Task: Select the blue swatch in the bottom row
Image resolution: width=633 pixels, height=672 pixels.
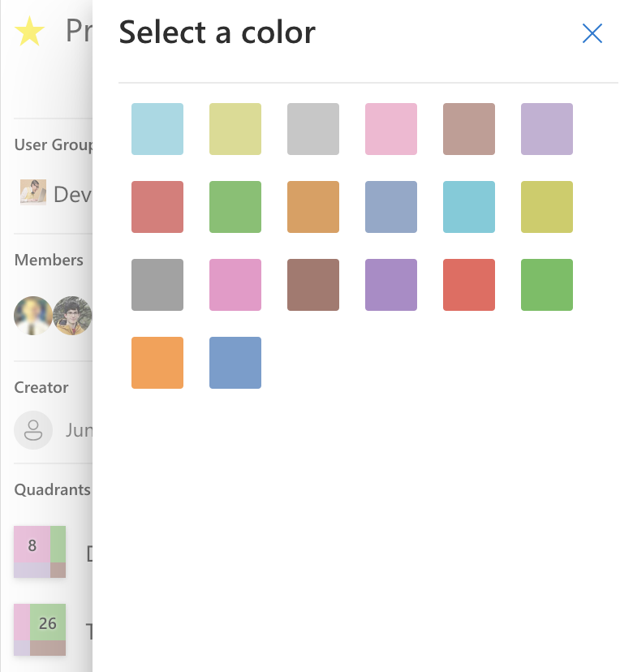Action: click(235, 363)
